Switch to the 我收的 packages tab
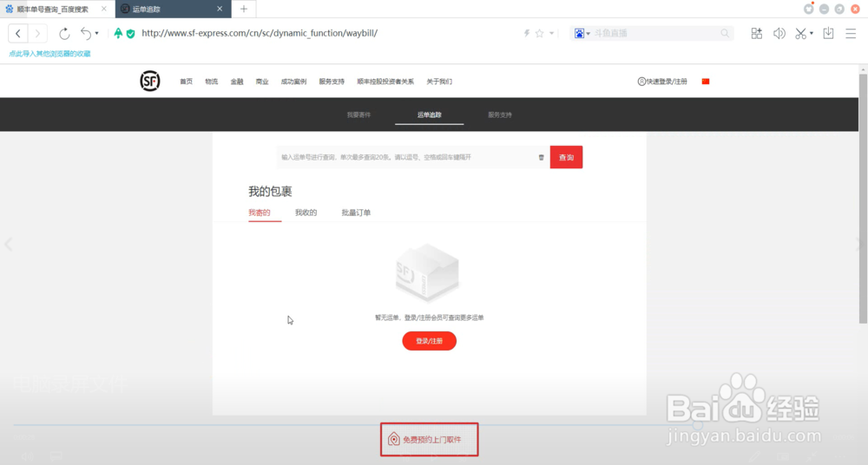868x465 pixels. (x=306, y=213)
